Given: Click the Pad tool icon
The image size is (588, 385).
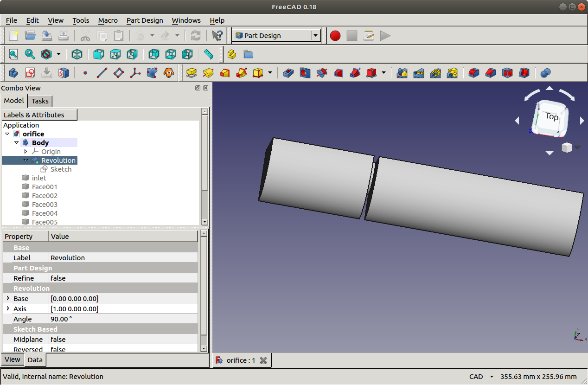Looking at the screenshot, I should pos(192,73).
